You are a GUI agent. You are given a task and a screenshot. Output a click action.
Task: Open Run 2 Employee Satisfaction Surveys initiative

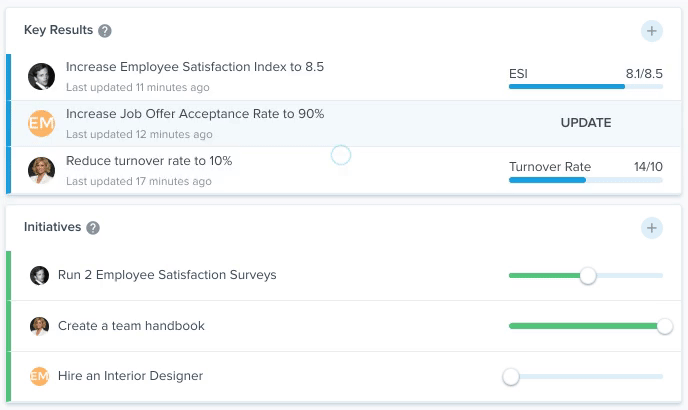click(167, 275)
